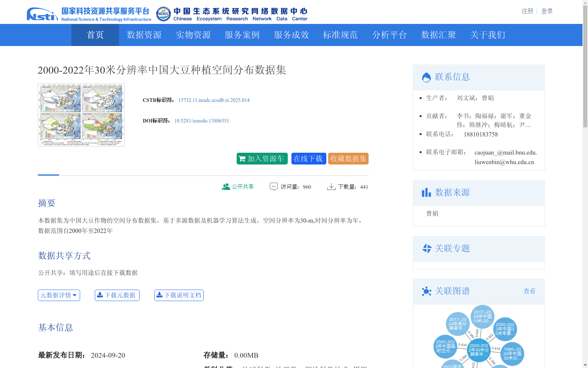Click the 2000-2022年中国30米年最 graph node
Image resolution: width=588 pixels, height=368 pixels.
505,329
